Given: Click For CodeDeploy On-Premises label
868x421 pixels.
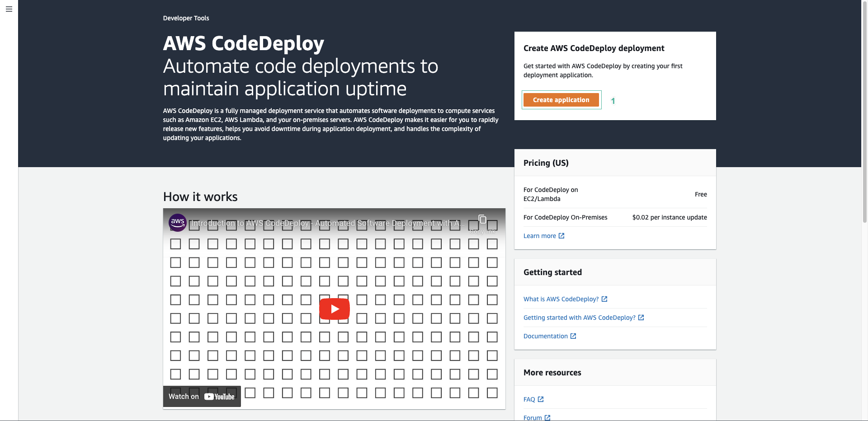Looking at the screenshot, I should tap(566, 217).
